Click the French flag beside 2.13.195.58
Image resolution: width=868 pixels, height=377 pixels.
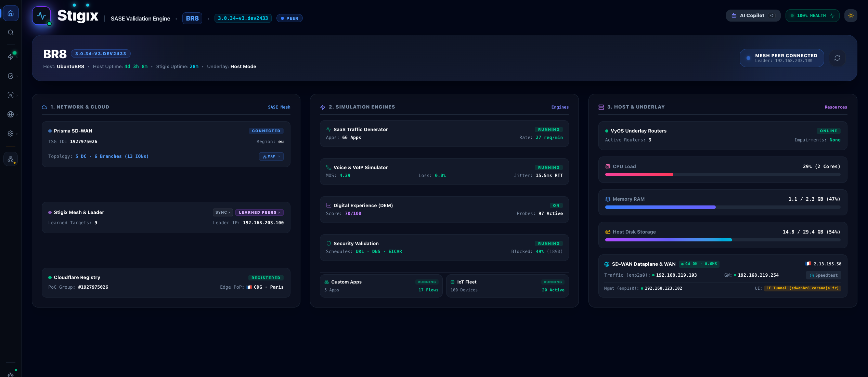808,264
